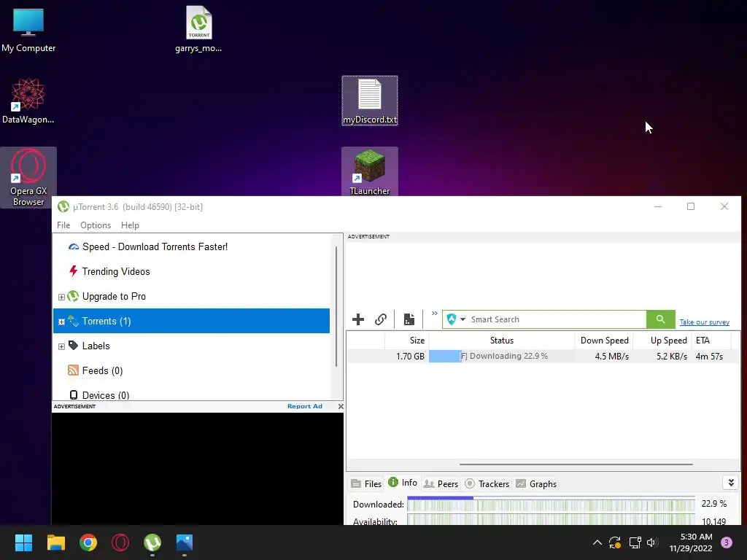Viewport: 747px width, 560px height.
Task: Expand the Upgrade to Pro tree node
Action: pos(61,297)
